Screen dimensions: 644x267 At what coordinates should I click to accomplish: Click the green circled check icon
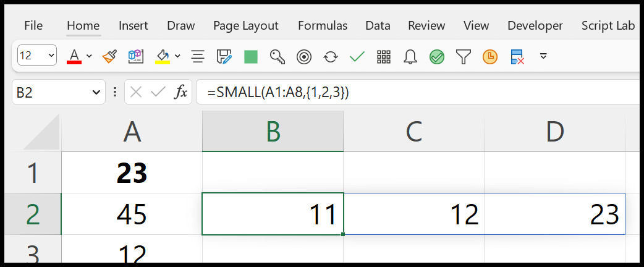click(x=437, y=57)
